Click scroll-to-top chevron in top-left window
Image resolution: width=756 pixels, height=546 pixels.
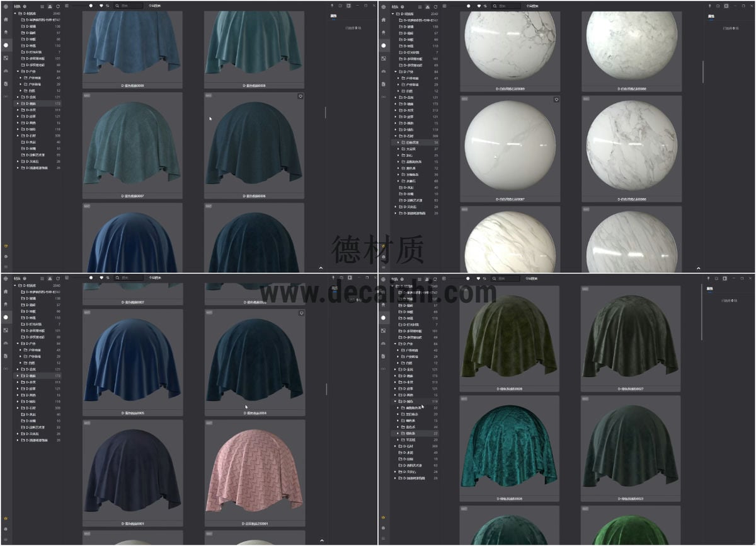(x=321, y=267)
